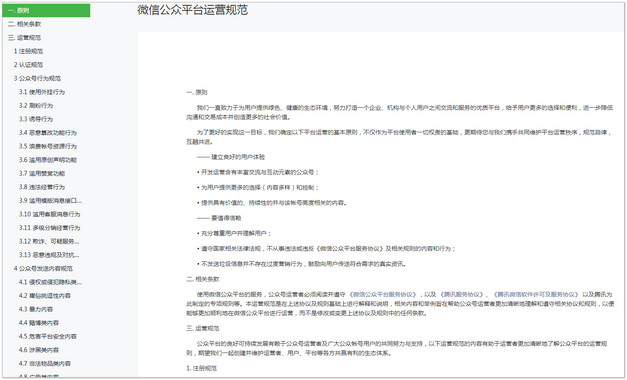Navigate to 3.3 诱导行为
Image resolution: width=627 pixels, height=380 pixels.
point(36,119)
